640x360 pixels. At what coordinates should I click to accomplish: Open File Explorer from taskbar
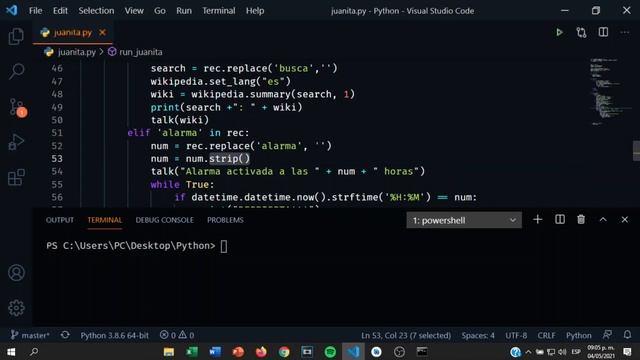point(169,352)
